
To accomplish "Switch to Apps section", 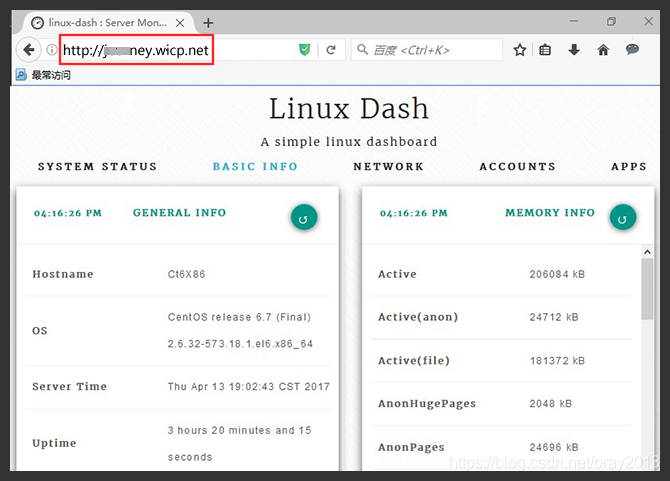I will (629, 167).
